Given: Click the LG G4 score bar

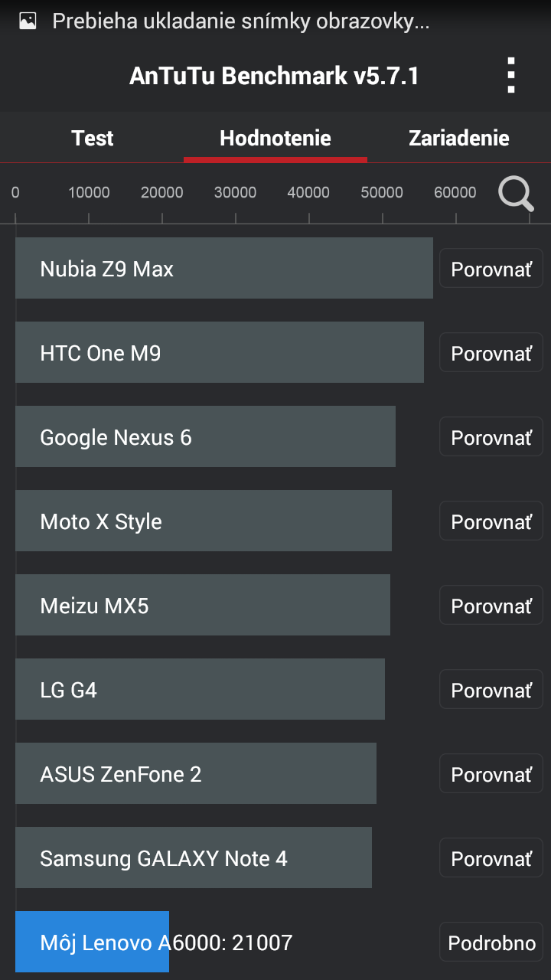Looking at the screenshot, I should (199, 689).
